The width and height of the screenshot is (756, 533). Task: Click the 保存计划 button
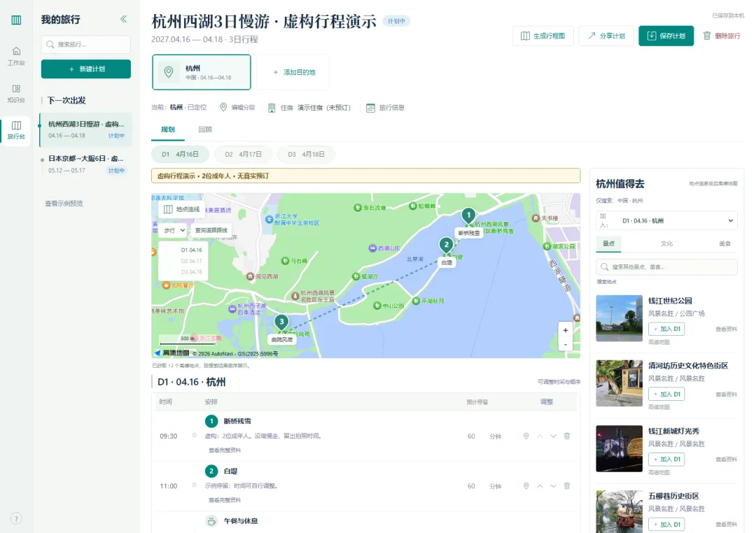666,36
